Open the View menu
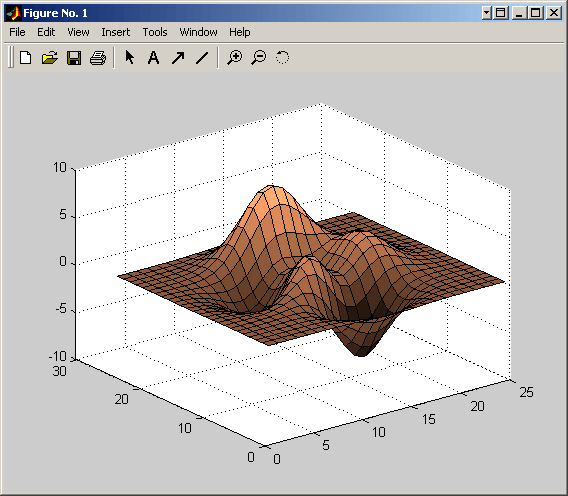Screen dimensions: 568x496 [78, 32]
